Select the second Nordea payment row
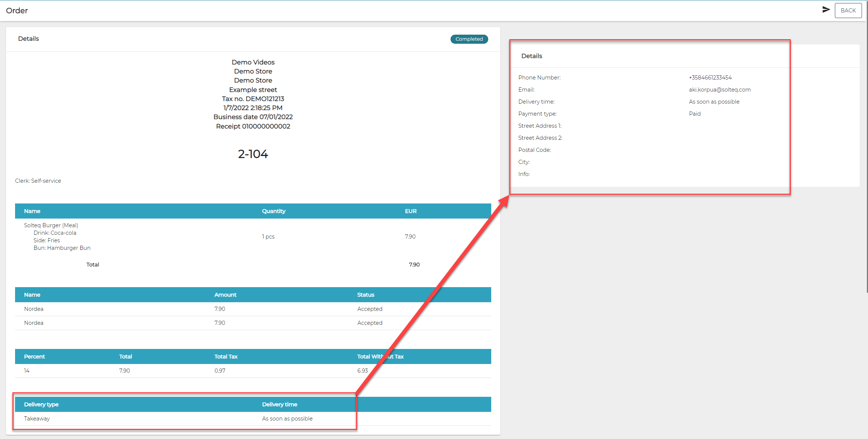The width and height of the screenshot is (868, 439). [34, 323]
